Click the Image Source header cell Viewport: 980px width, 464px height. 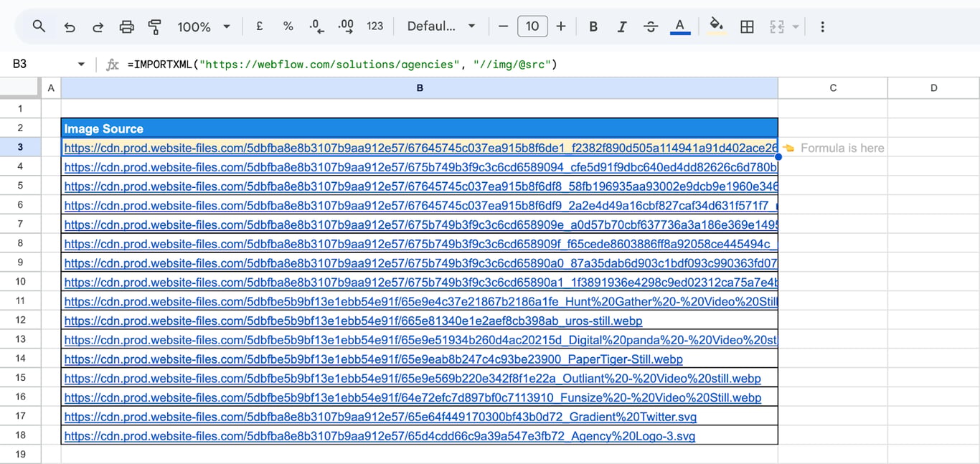pos(420,128)
